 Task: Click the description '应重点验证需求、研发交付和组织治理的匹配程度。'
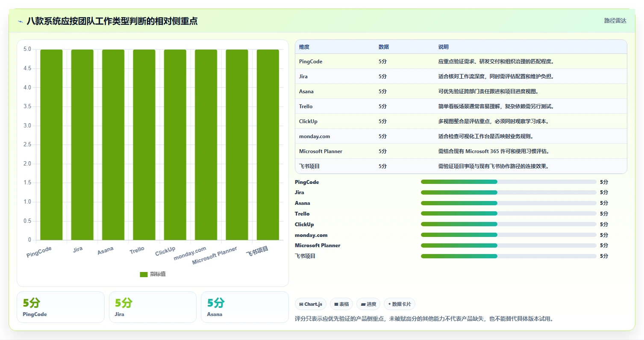pos(496,62)
